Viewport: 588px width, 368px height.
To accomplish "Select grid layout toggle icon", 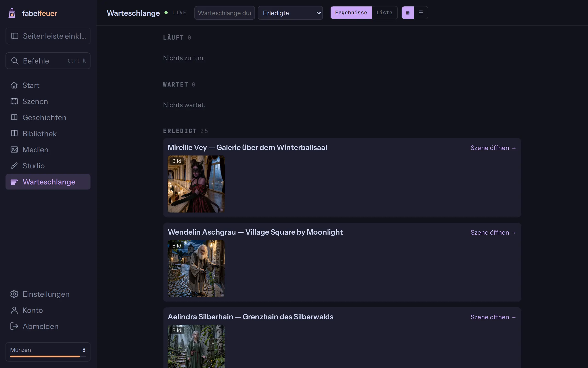I will 408,13.
